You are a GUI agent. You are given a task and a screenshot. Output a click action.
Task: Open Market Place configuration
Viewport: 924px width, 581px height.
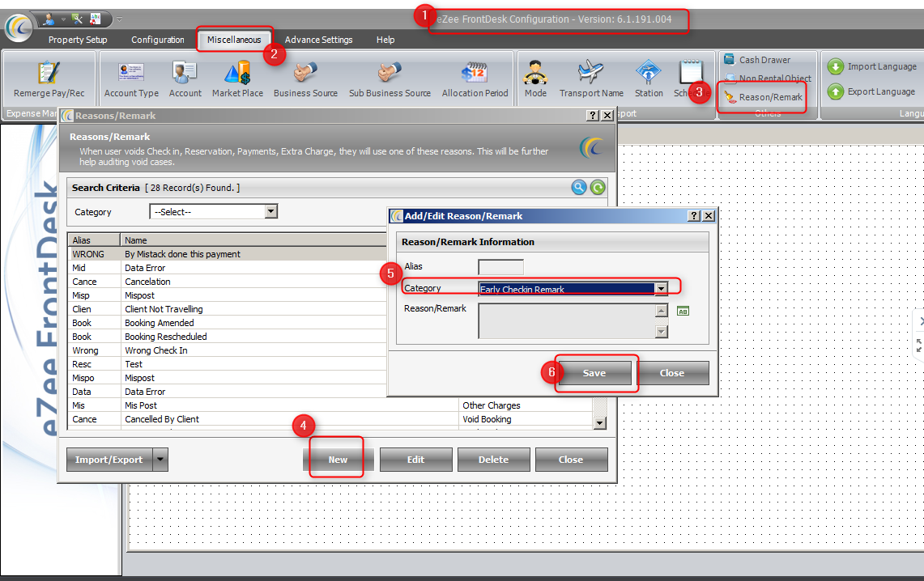pos(237,78)
